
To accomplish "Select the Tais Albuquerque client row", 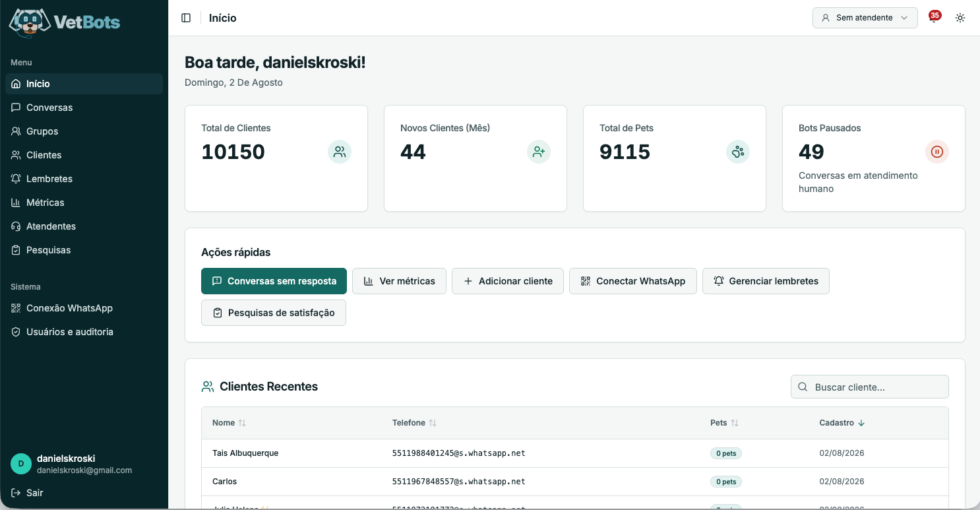I will coord(575,453).
